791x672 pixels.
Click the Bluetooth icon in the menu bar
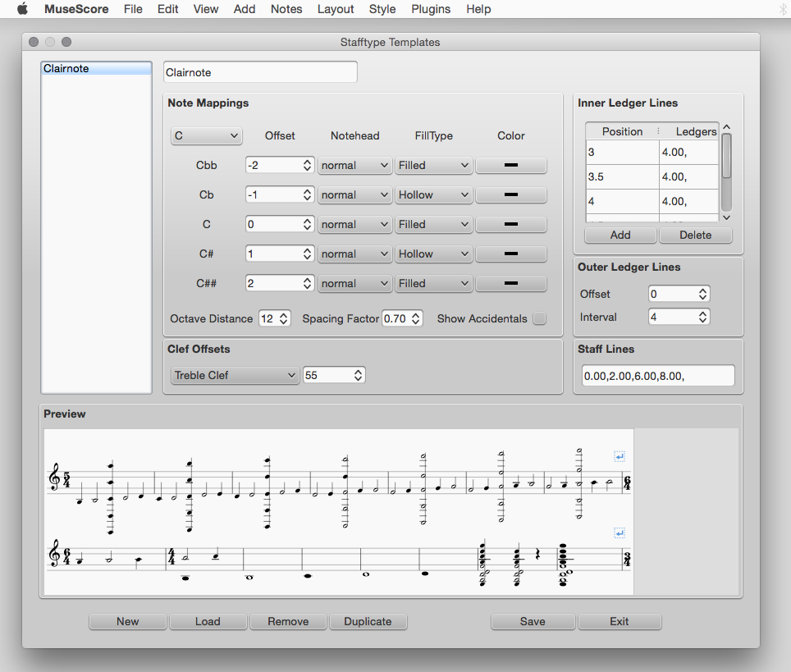coord(782,9)
